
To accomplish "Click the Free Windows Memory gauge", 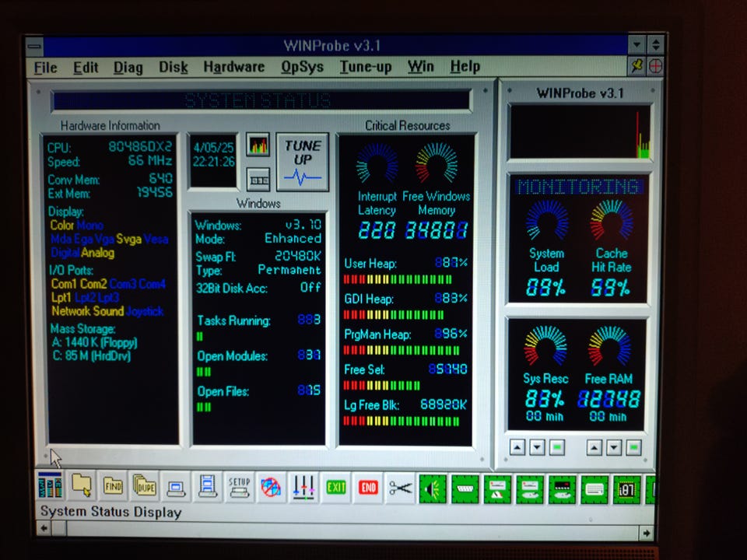I will (x=437, y=163).
